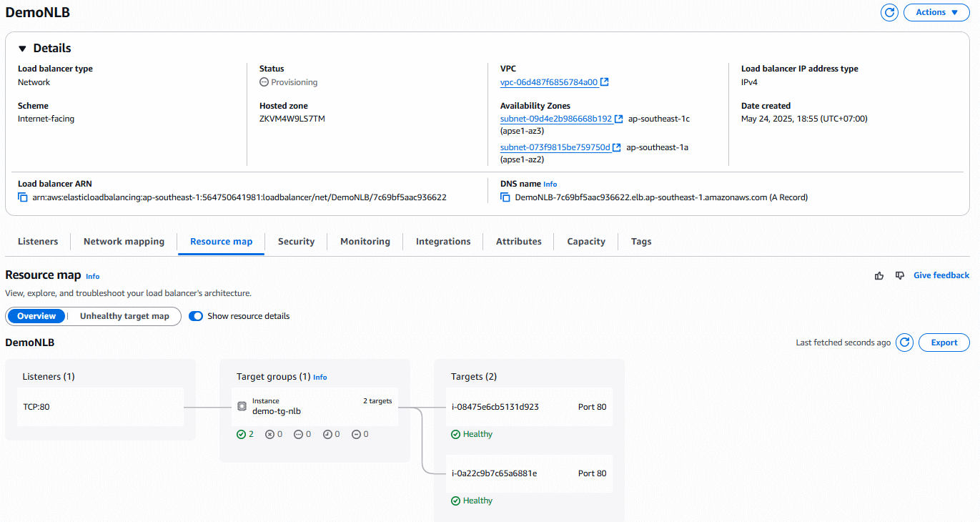Click the healthy targets count icon
Viewport: 980px width, 522px height.
tap(241, 434)
